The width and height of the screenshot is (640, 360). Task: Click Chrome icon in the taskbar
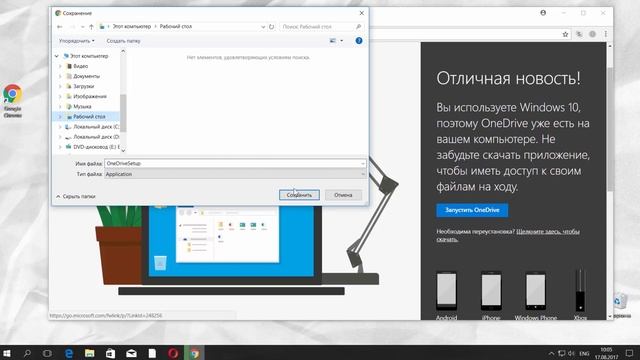(194, 353)
